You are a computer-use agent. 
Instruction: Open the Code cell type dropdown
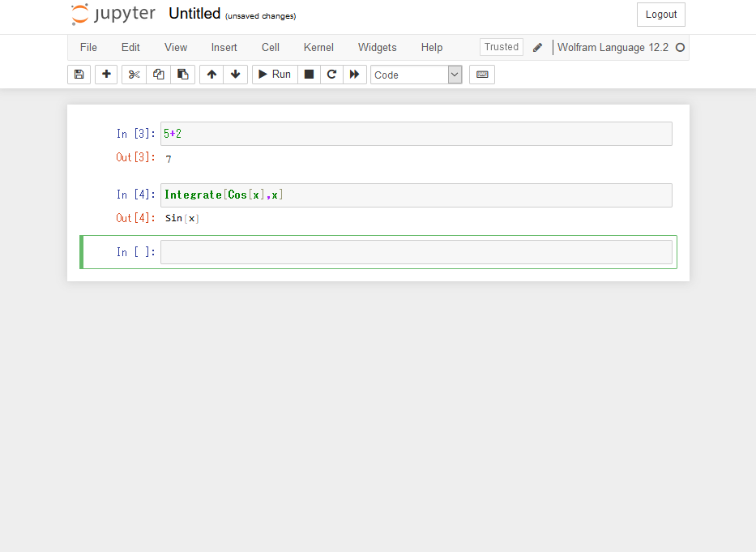416,75
